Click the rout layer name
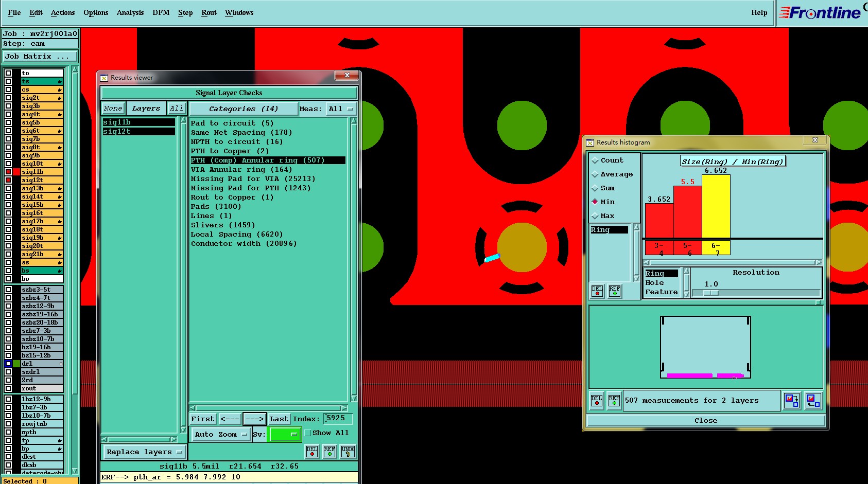 point(42,388)
